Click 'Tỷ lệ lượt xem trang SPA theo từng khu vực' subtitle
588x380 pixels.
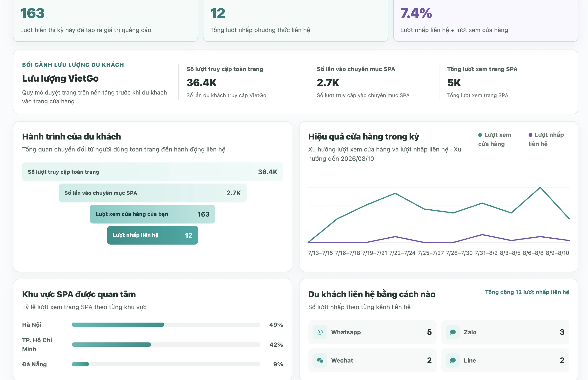point(84,307)
